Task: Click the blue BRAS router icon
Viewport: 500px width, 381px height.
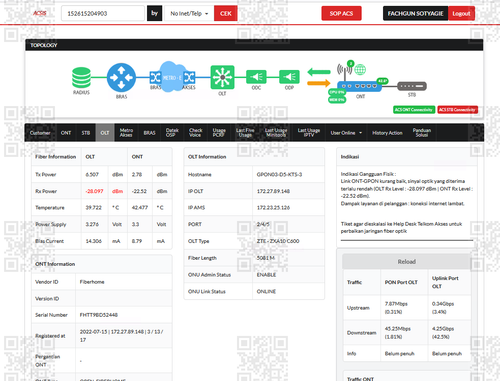Action: click(121, 78)
